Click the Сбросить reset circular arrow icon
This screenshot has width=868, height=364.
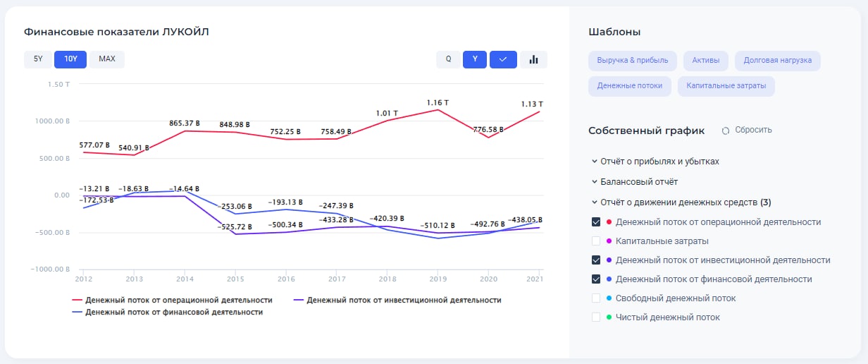click(726, 131)
